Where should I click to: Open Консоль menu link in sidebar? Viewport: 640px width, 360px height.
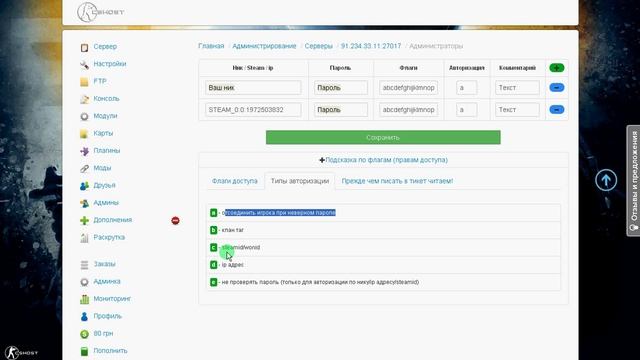[106, 98]
